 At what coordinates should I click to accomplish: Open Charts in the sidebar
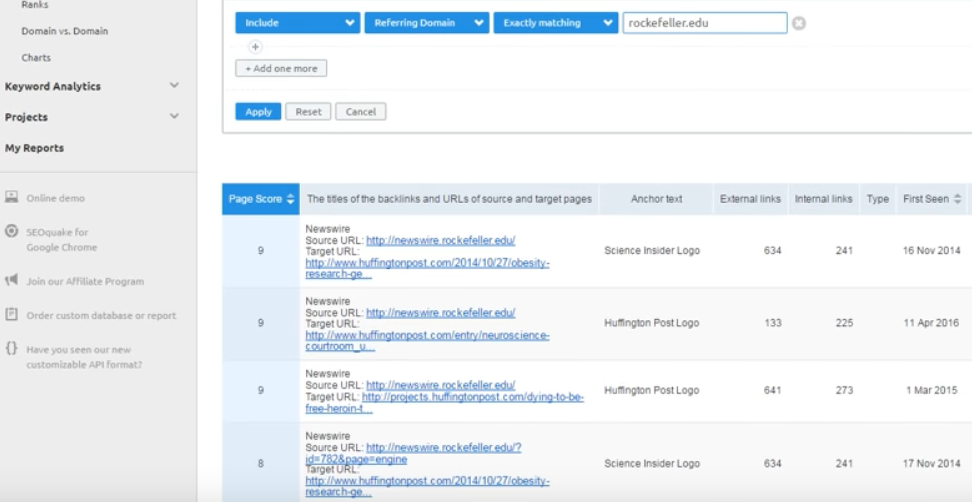pos(36,58)
